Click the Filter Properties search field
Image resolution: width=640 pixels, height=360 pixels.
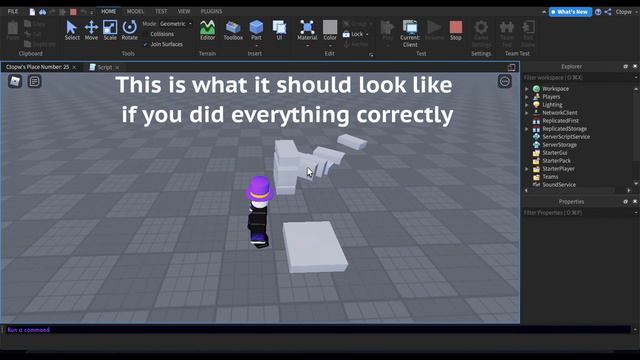click(x=578, y=212)
